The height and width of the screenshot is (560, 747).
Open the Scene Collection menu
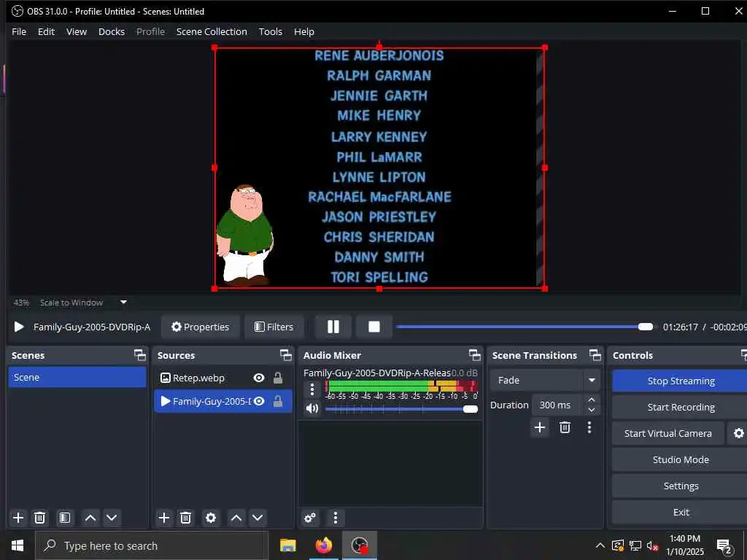(x=212, y=31)
